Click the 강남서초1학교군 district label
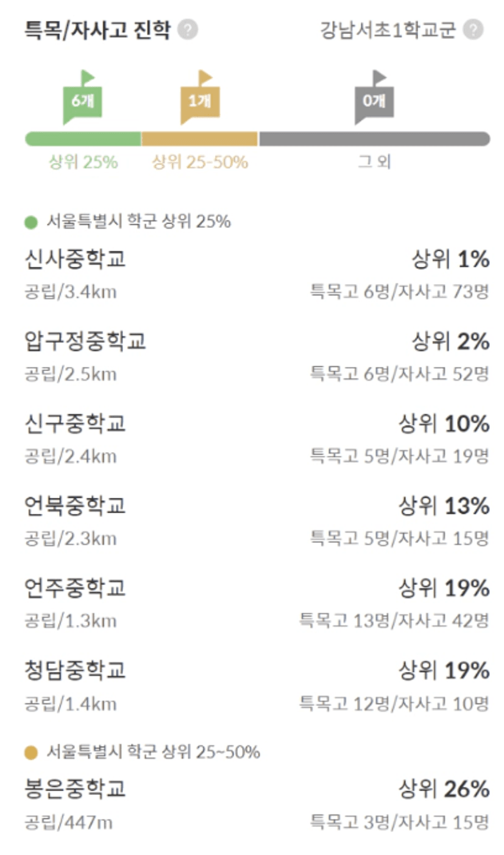Screen dimensions: 504x855 [388, 30]
